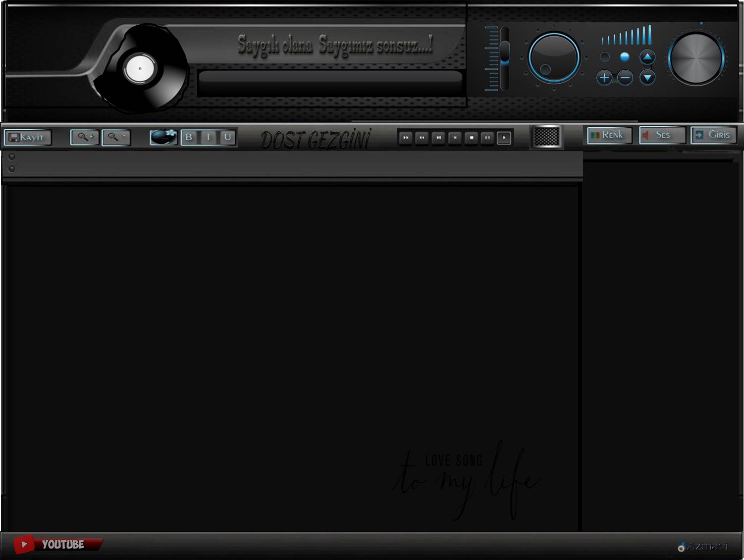Click the Kayıt save button
The width and height of the screenshot is (744, 560).
coord(28,137)
